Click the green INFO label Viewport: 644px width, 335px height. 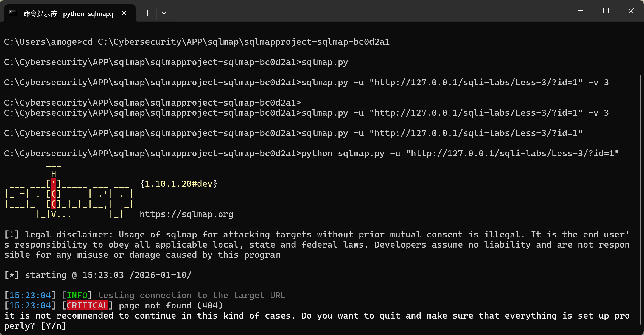(x=77, y=296)
